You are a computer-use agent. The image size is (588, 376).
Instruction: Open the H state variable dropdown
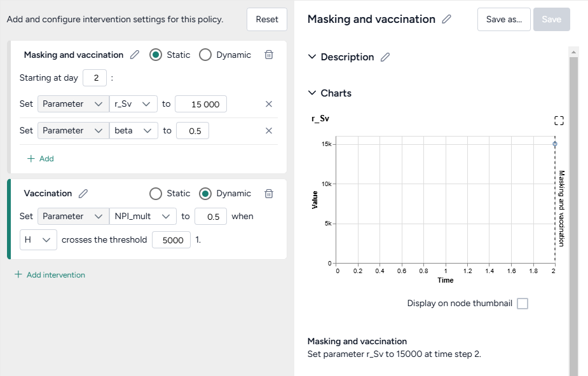[x=38, y=240]
